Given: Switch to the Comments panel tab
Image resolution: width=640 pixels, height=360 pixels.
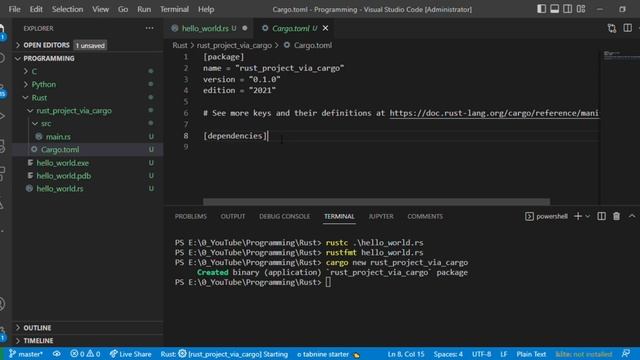Looking at the screenshot, I should pyautogui.click(x=425, y=216).
